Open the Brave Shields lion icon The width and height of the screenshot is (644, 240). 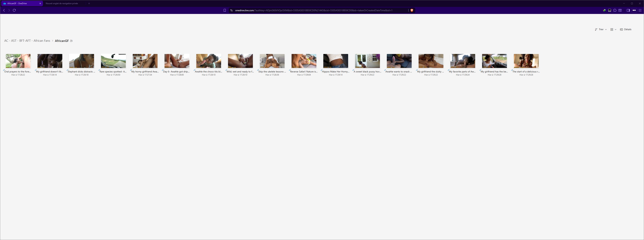coord(412,10)
